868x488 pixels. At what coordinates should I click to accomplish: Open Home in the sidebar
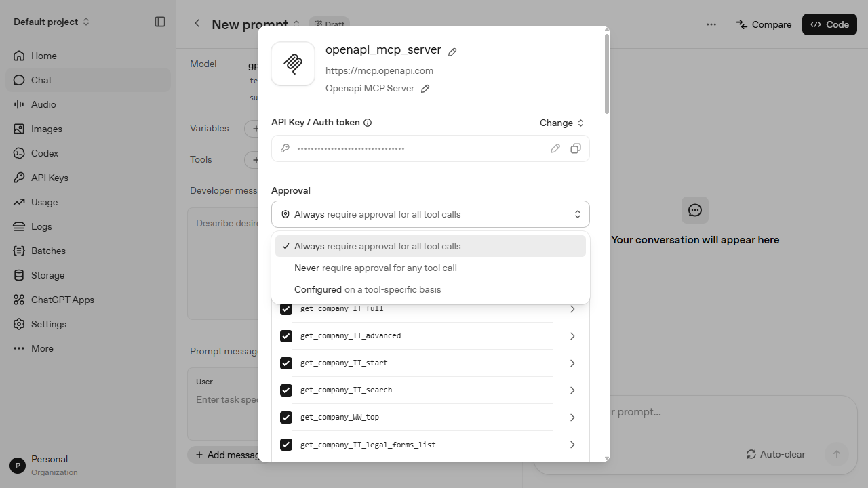(89, 56)
